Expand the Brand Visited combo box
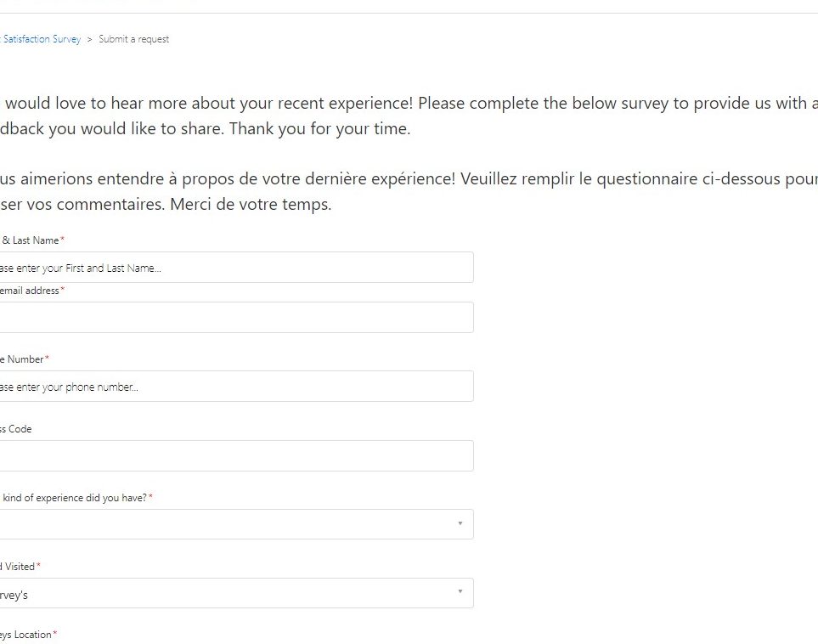This screenshot has width=818, height=644. (x=229, y=594)
